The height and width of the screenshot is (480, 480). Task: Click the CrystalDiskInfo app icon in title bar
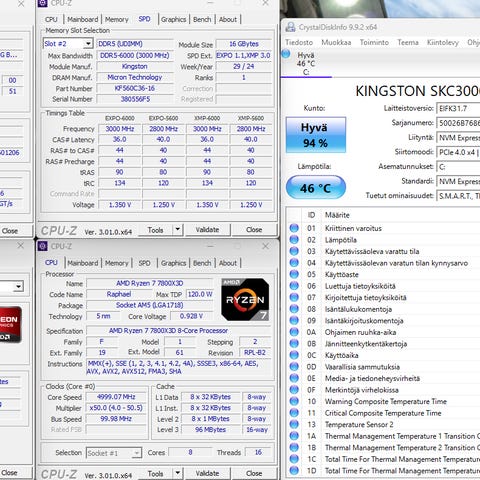coord(291,27)
